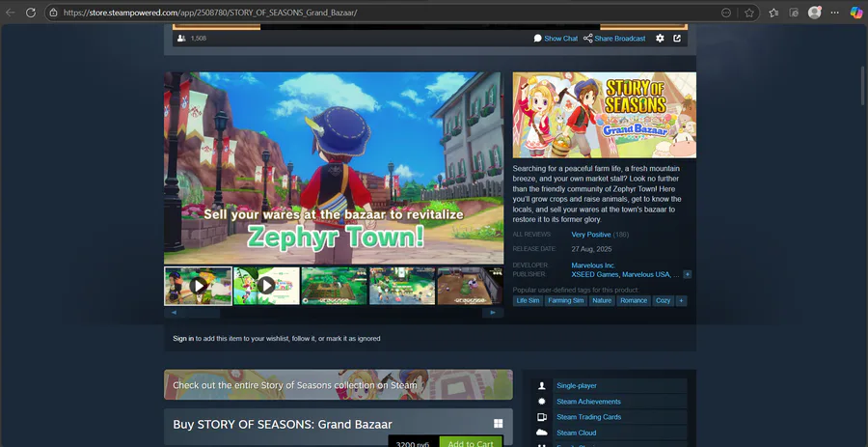Click the Steam Cloud icon

[x=542, y=433]
